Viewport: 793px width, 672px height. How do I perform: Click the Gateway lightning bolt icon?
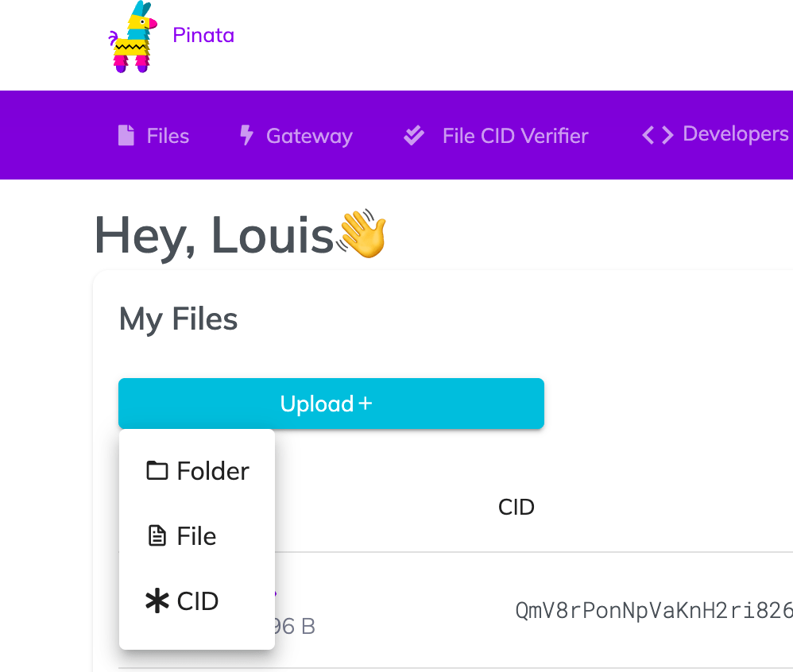(x=246, y=135)
